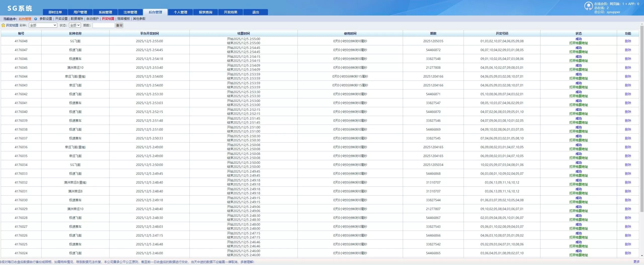Open the 参数设置 submenu
The width and height of the screenshot is (644, 265).
pyautogui.click(x=46, y=19)
